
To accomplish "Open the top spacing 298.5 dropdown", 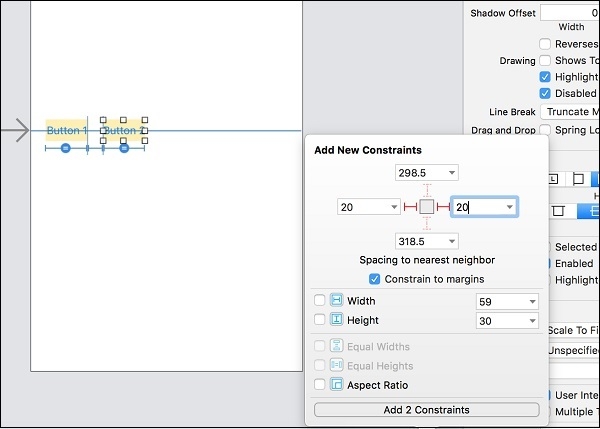I will tap(452, 173).
